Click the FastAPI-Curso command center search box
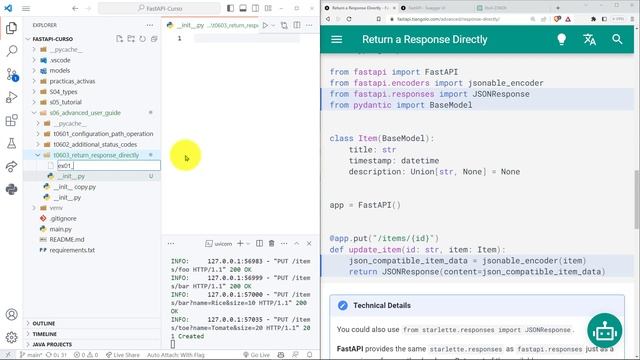The width and height of the screenshot is (640, 360). (x=159, y=8)
